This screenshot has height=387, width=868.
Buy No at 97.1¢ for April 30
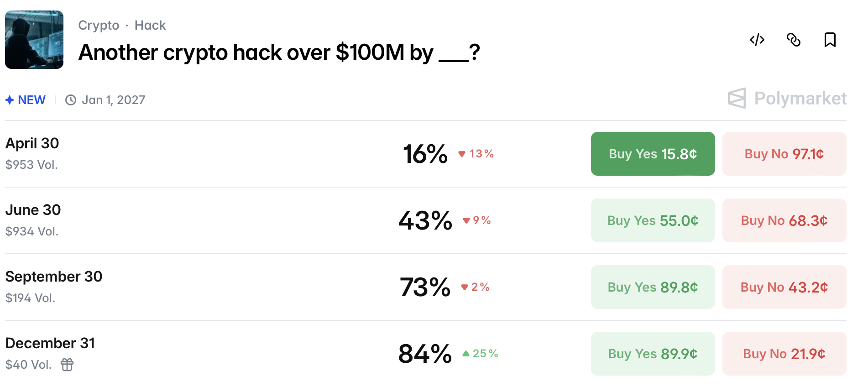pos(784,154)
